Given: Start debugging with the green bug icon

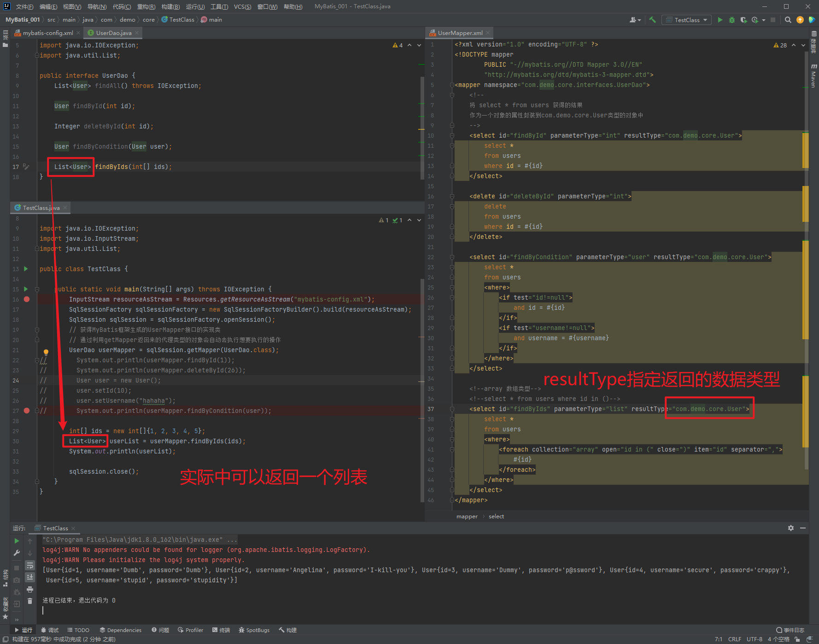Looking at the screenshot, I should pyautogui.click(x=731, y=20).
